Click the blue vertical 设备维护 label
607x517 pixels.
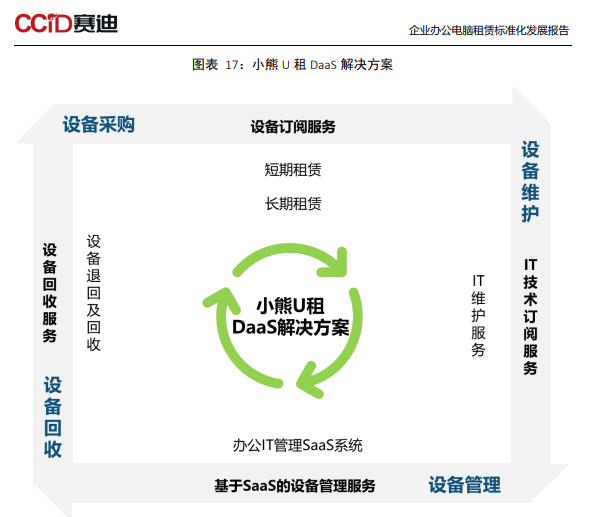point(530,181)
